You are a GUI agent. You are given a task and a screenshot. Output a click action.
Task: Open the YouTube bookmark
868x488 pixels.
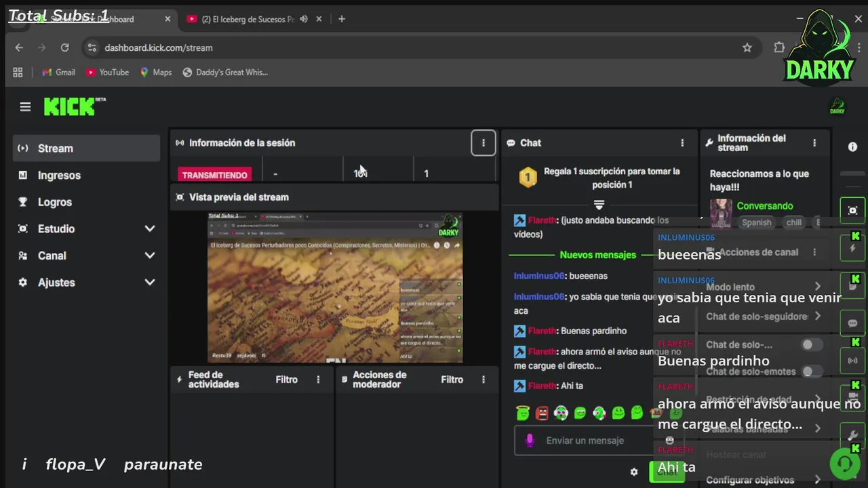tap(107, 72)
